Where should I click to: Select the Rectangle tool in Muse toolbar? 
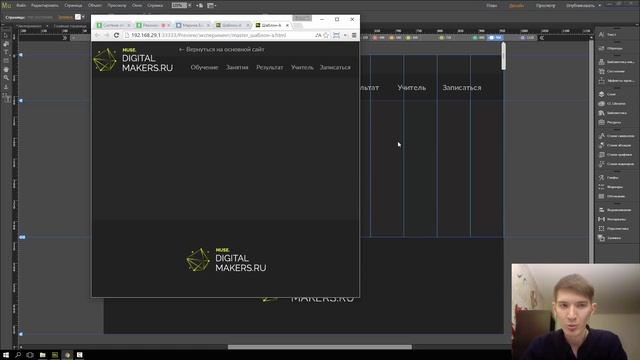[x=6, y=61]
